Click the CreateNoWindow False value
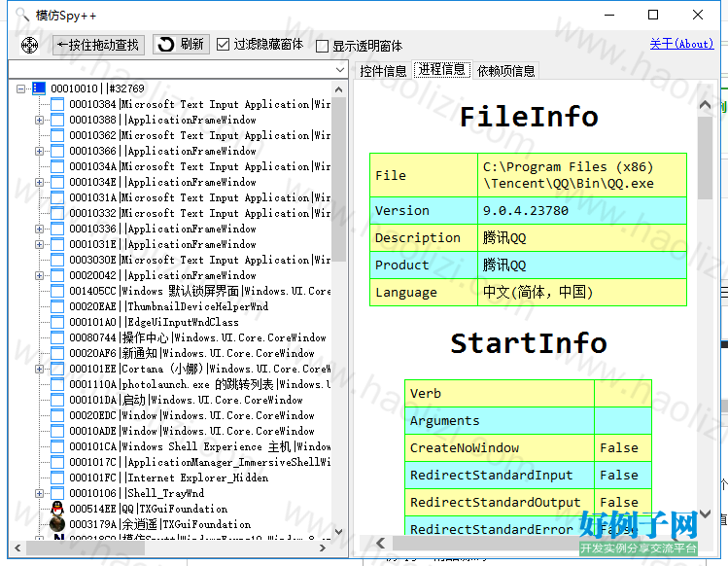Image resolution: width=728 pixels, height=566 pixels. click(619, 448)
